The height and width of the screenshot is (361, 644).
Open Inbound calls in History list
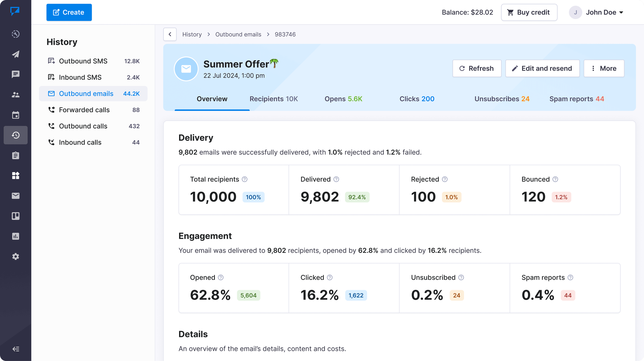coord(93,142)
